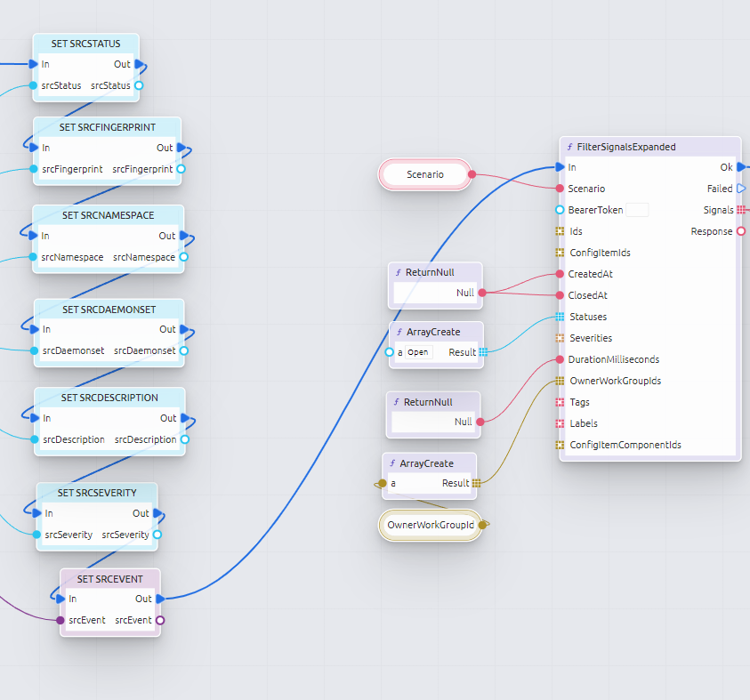Screen dimensions: 750x700
Task: Select the SET SRCSEVERITY node header
Action: (x=97, y=493)
